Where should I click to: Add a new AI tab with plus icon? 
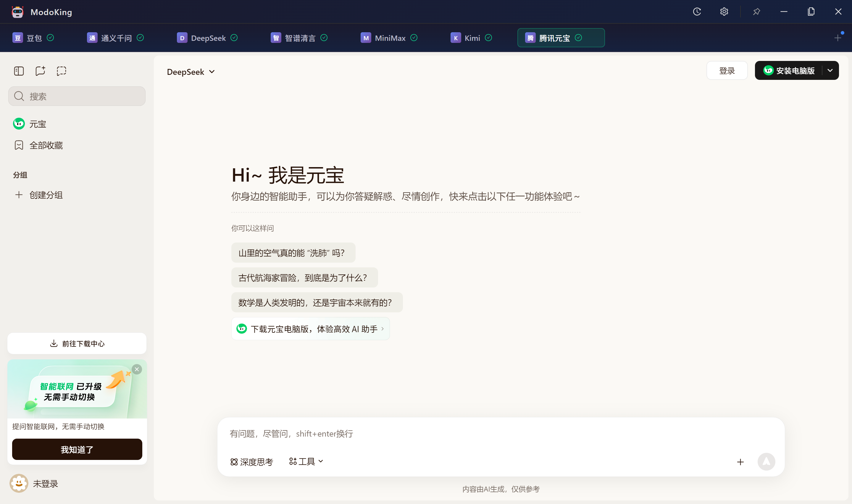point(838,38)
